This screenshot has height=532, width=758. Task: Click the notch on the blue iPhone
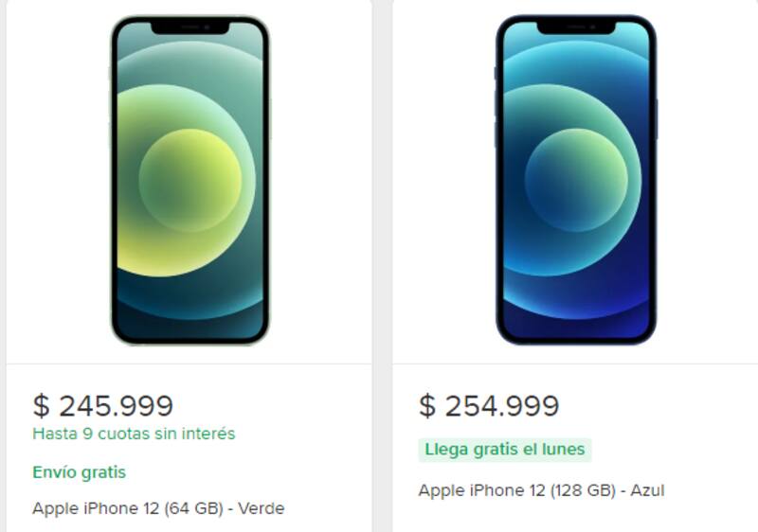click(x=576, y=27)
